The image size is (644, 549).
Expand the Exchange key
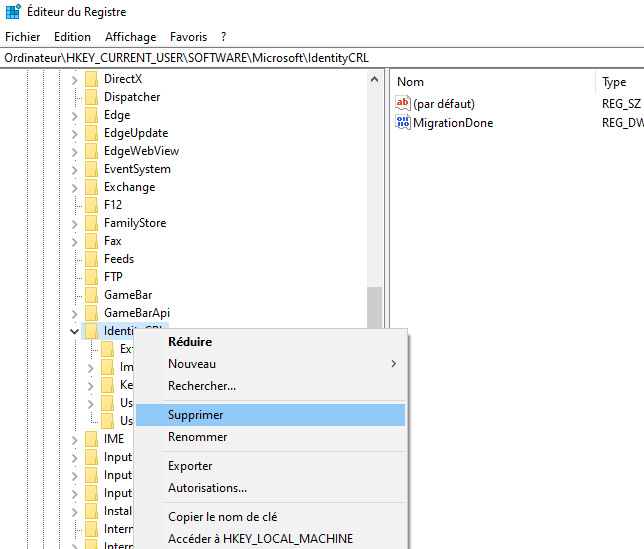(74, 188)
